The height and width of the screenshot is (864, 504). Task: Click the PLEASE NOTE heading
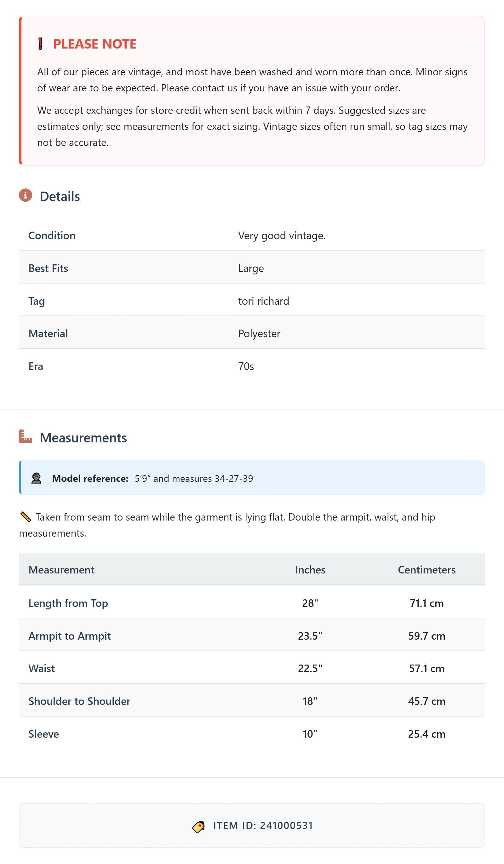coord(94,44)
